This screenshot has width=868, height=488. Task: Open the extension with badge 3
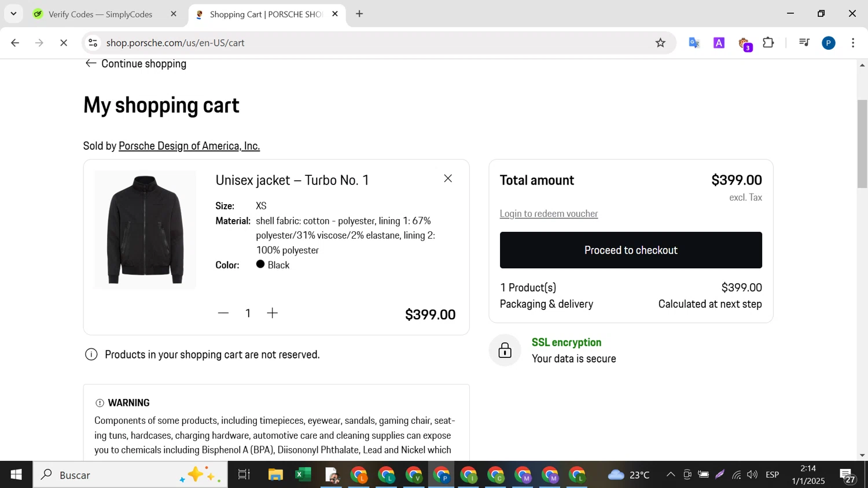[745, 44]
